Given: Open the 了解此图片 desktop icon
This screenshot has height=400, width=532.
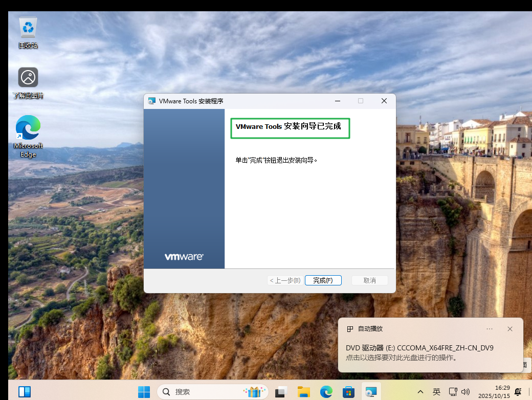Looking at the screenshot, I should pos(28,83).
